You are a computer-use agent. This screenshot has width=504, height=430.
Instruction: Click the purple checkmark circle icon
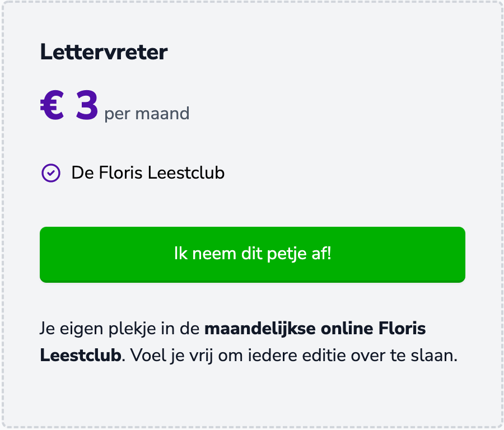[51, 173]
